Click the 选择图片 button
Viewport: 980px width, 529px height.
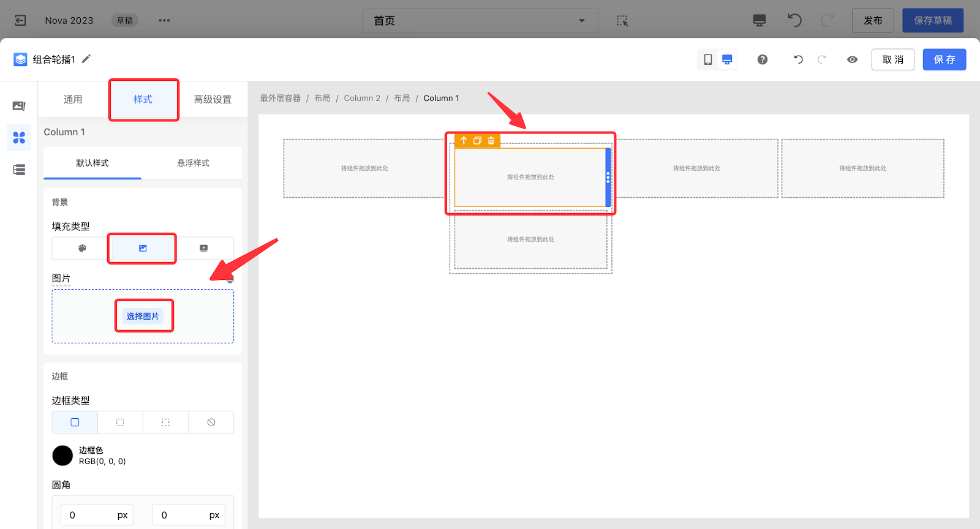point(143,317)
